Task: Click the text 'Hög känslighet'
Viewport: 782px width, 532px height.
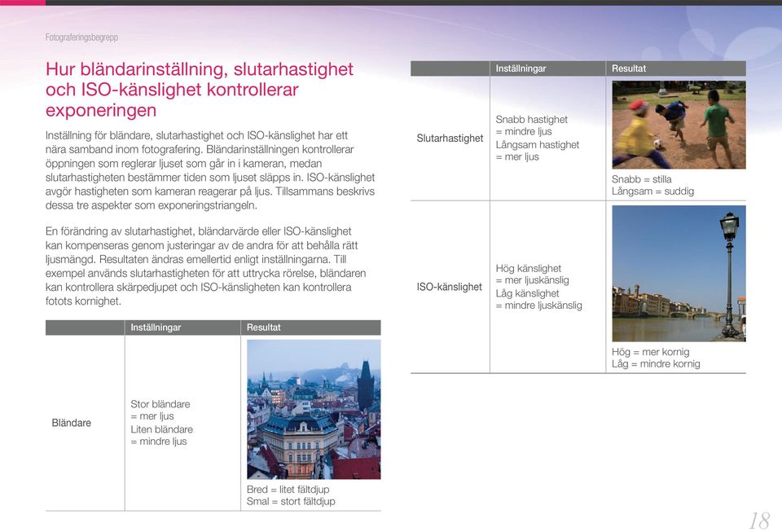Action: pos(528,268)
